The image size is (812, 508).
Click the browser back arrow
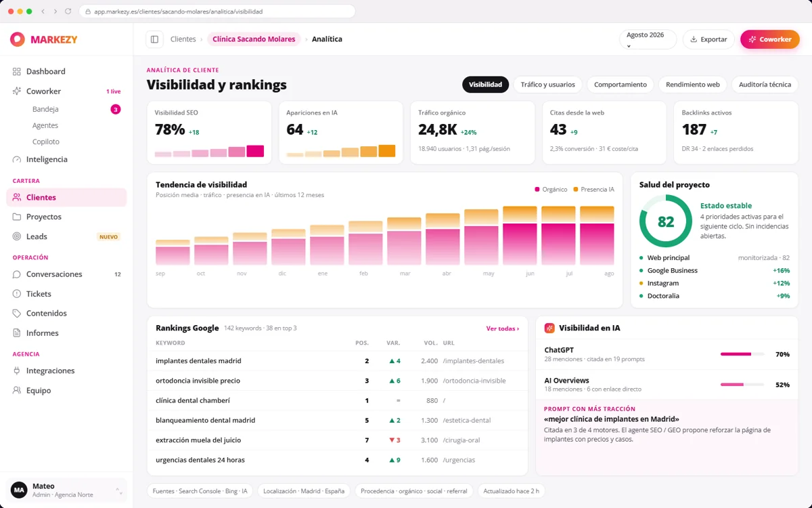pyautogui.click(x=43, y=12)
